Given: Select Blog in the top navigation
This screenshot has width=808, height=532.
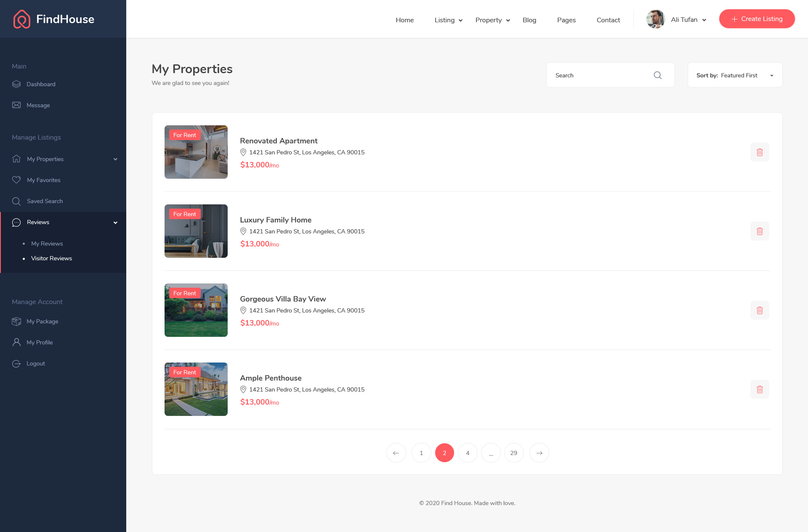Looking at the screenshot, I should [529, 20].
